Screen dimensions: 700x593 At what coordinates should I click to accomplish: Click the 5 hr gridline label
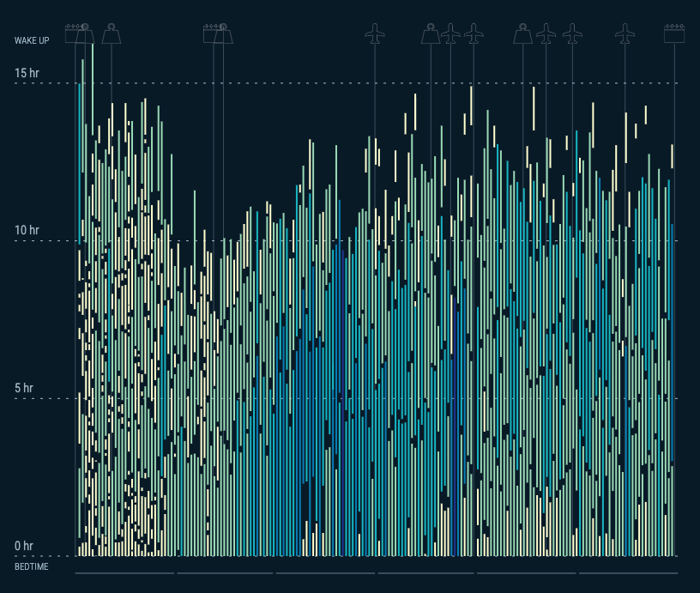[x=24, y=388]
